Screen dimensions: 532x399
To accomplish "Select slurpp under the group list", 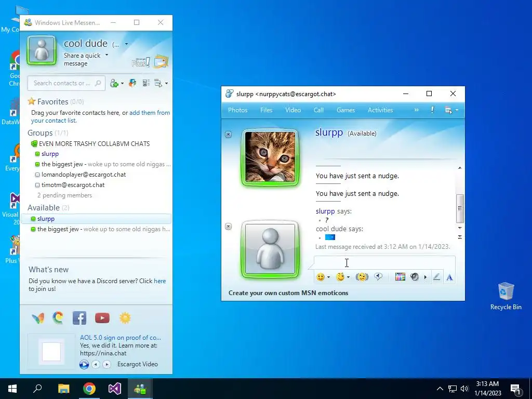I will coord(50,154).
